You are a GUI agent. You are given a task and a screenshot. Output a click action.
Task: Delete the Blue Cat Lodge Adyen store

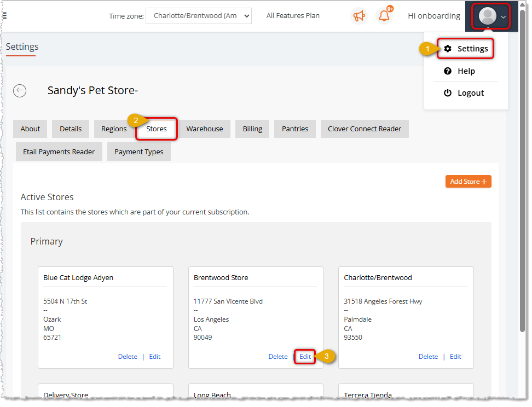click(x=128, y=357)
